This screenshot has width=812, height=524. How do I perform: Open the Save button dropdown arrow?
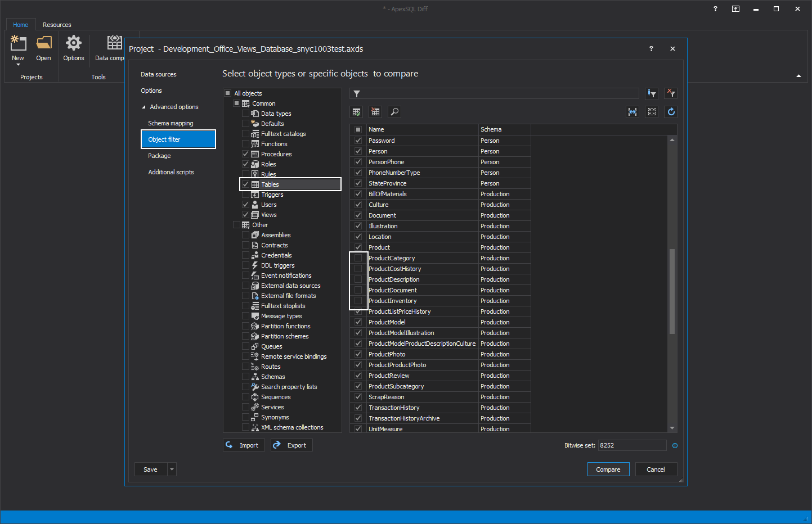(172, 469)
